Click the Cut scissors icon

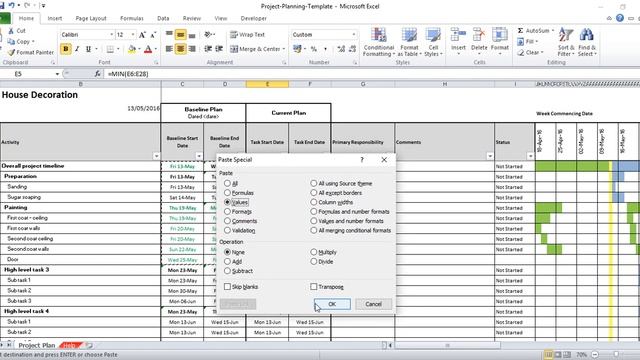[x=11, y=31]
